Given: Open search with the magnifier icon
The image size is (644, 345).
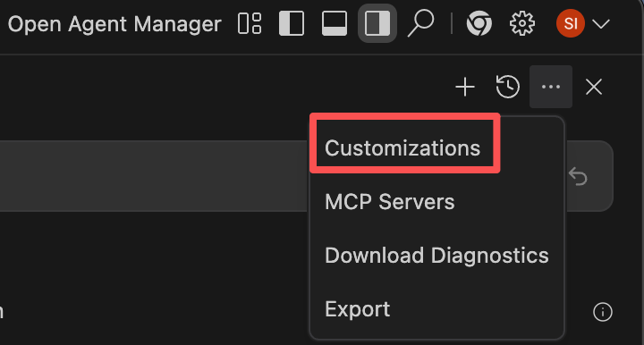Looking at the screenshot, I should (x=420, y=23).
